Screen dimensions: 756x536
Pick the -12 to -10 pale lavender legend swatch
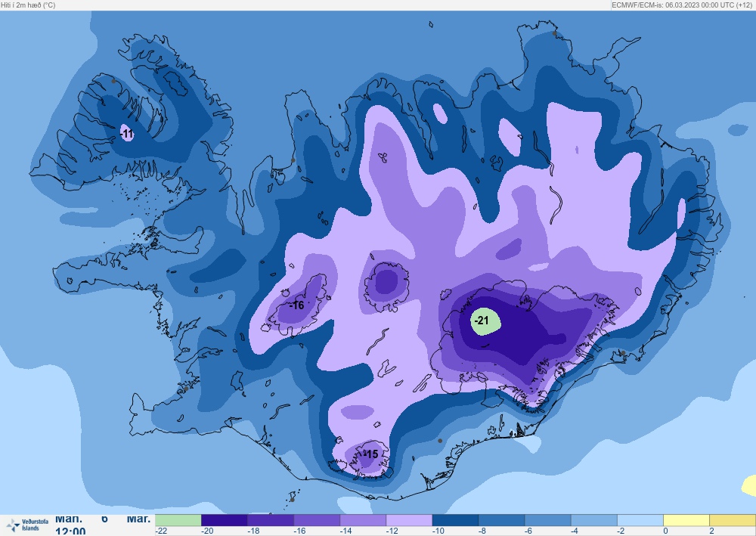(x=409, y=520)
